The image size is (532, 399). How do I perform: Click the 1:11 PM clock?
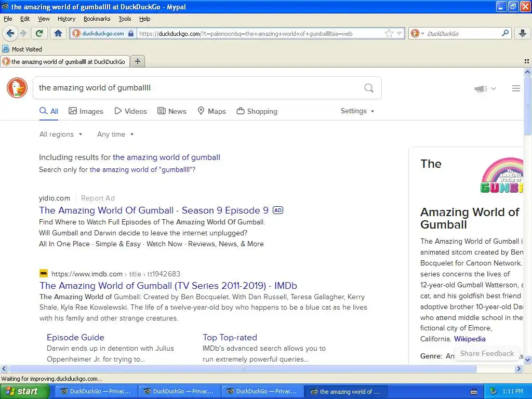[513, 392]
